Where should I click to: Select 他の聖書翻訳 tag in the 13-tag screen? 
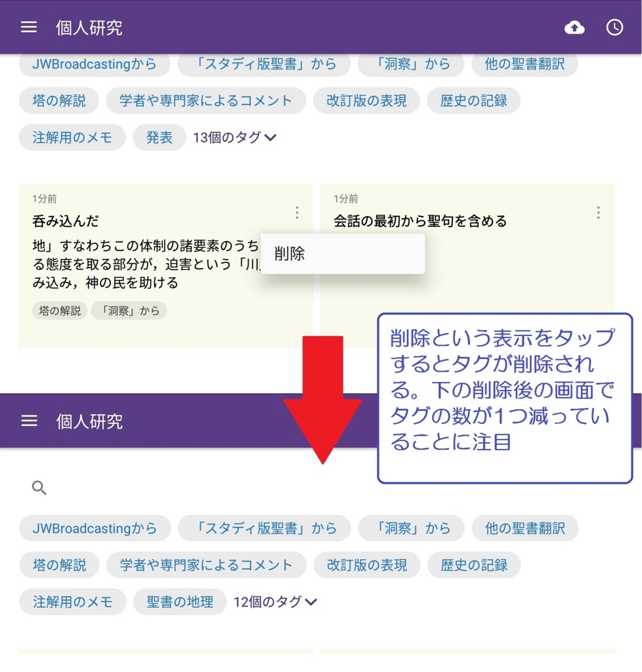click(x=524, y=64)
